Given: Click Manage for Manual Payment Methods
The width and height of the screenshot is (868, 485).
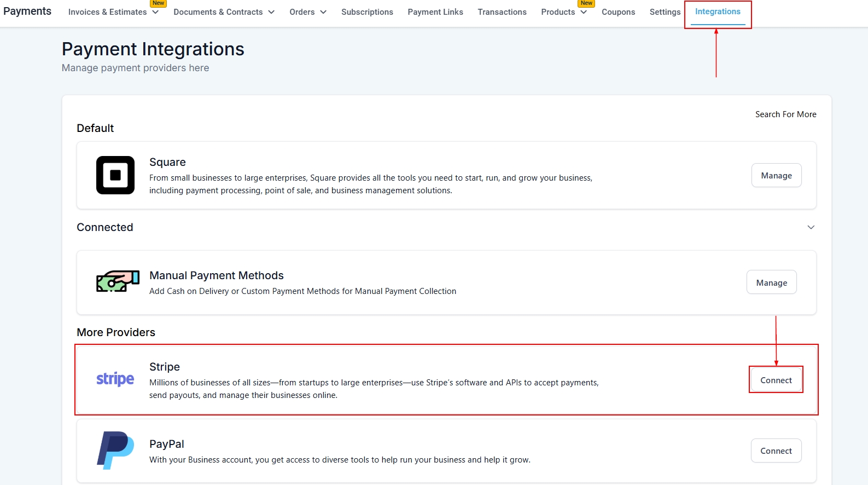Looking at the screenshot, I should click(x=771, y=282).
